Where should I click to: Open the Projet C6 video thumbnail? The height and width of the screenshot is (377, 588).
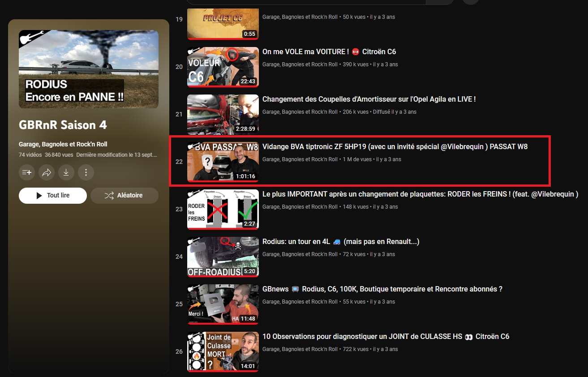[223, 24]
